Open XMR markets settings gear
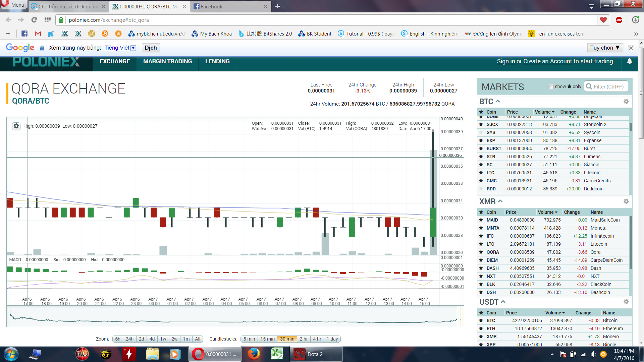The image size is (644, 362). (626, 201)
